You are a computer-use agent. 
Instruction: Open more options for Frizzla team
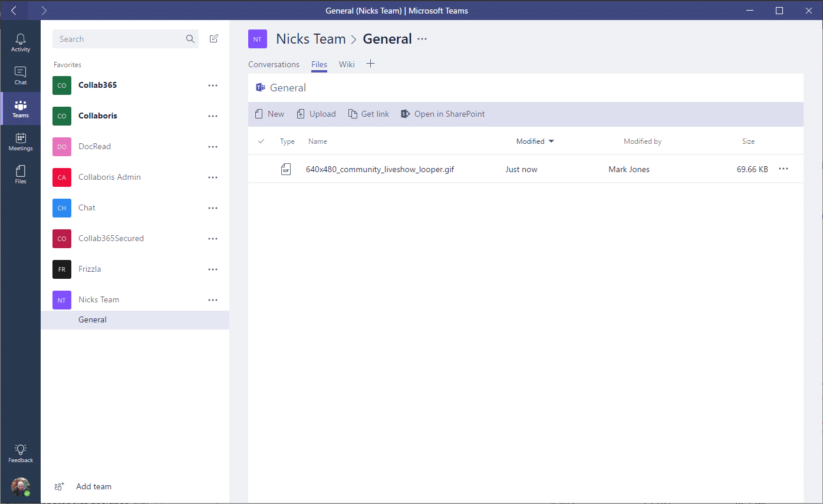tap(213, 269)
